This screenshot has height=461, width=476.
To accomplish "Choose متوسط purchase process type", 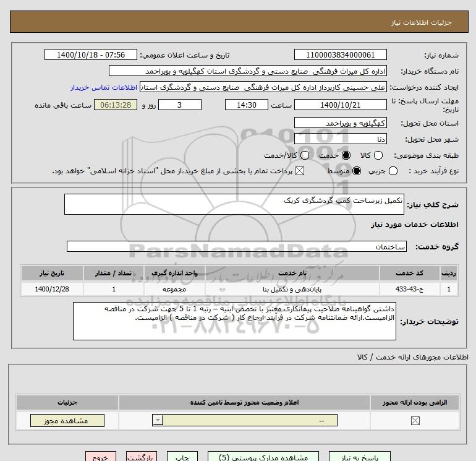I will tap(357, 171).
